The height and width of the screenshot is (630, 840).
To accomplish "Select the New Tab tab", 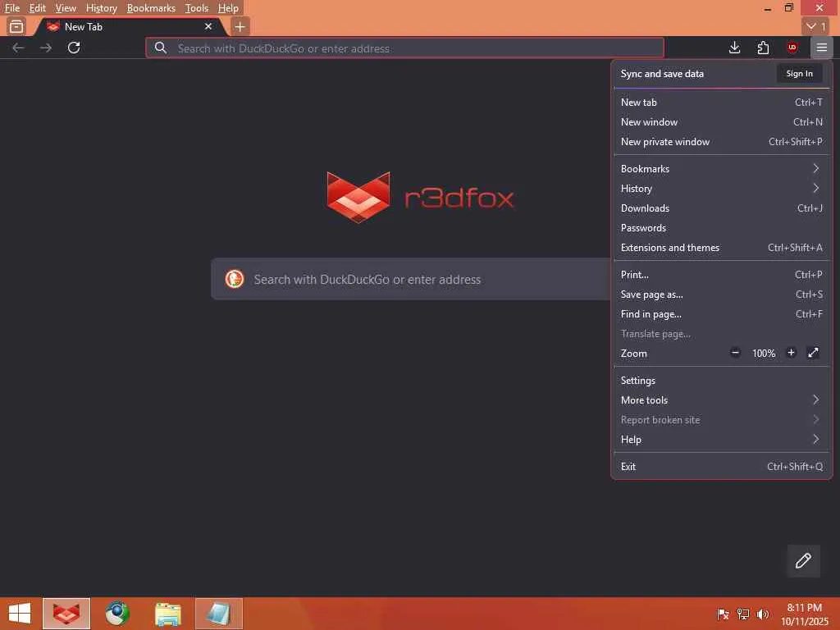I will click(x=130, y=26).
